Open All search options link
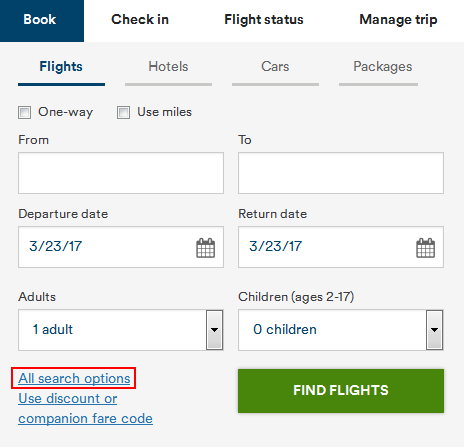The height and width of the screenshot is (447, 464). click(x=74, y=378)
